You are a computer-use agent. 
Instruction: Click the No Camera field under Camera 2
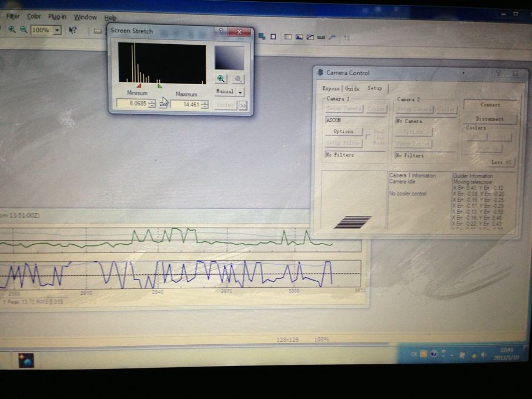[x=425, y=121]
